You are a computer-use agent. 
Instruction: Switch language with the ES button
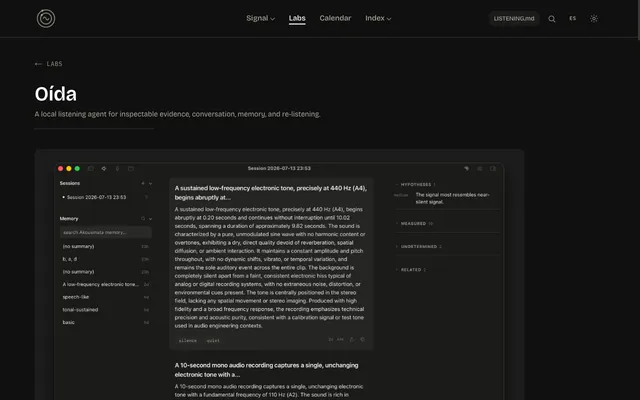tap(573, 18)
